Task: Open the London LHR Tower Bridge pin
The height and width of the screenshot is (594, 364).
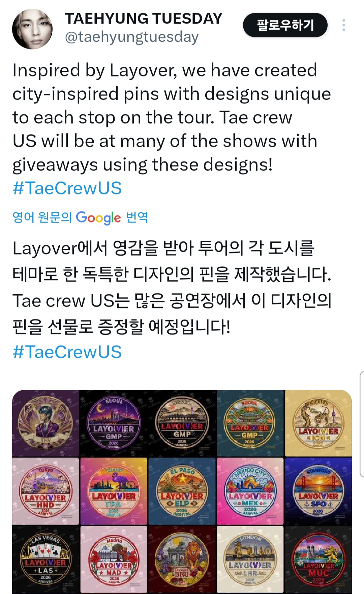Action: tap(250, 560)
